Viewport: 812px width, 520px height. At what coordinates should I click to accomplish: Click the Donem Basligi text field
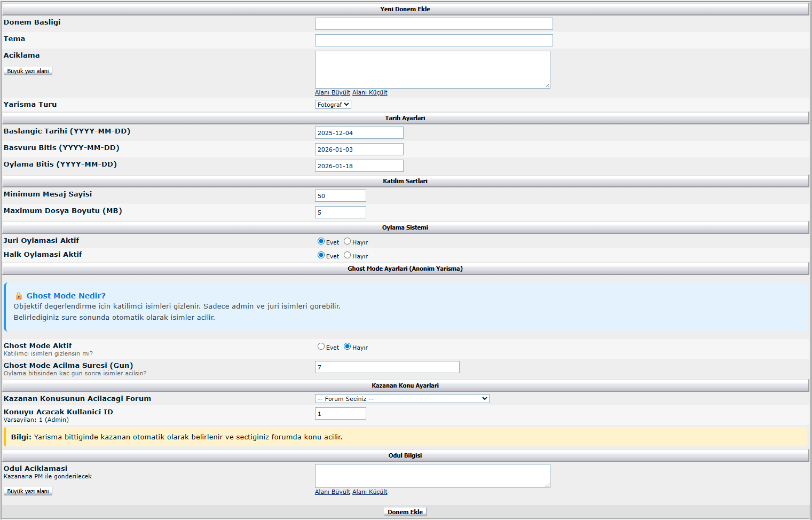pos(433,23)
